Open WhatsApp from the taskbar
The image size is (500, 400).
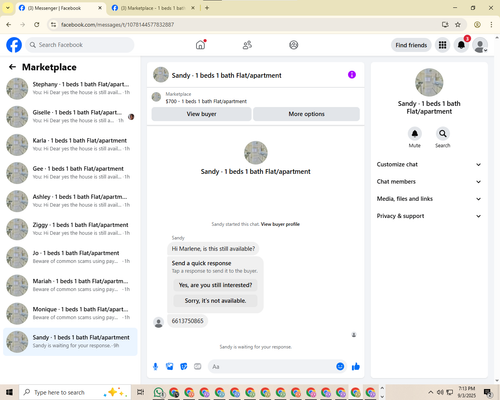pyautogui.click(x=159, y=392)
